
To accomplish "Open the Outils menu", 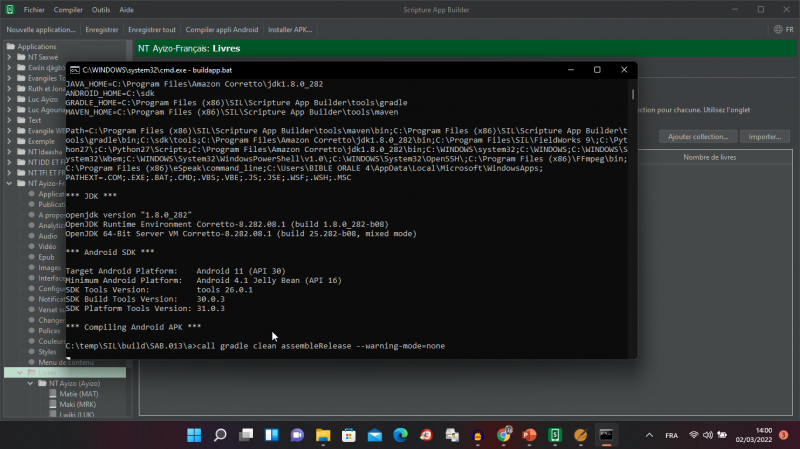I will tap(101, 9).
